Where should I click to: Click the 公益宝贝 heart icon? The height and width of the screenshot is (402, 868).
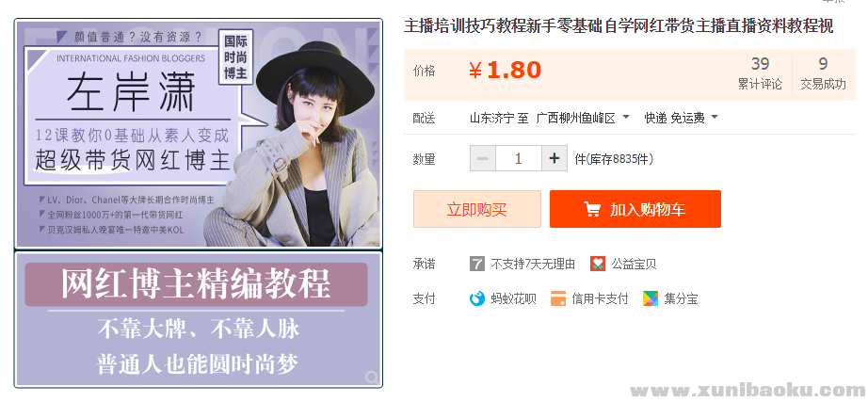(x=598, y=264)
